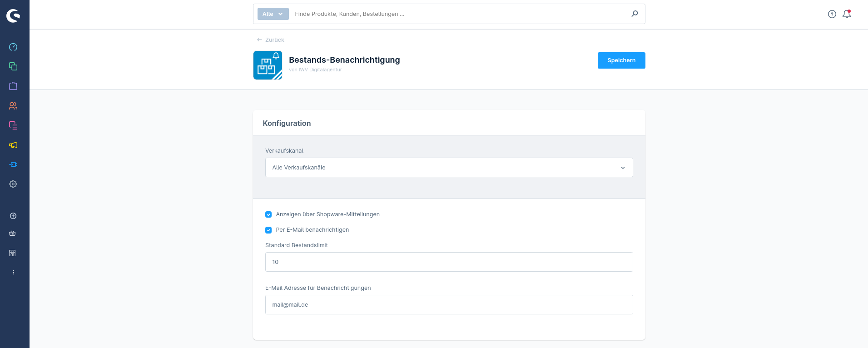Open the Dashboard gauge icon in sidebar

click(13, 47)
